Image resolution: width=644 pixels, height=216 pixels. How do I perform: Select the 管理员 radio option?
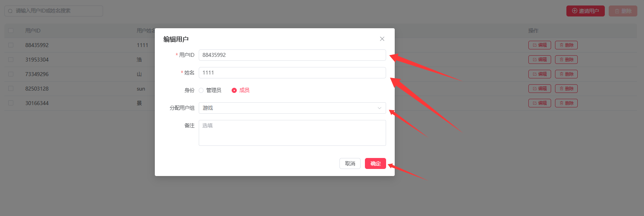[x=210, y=90]
